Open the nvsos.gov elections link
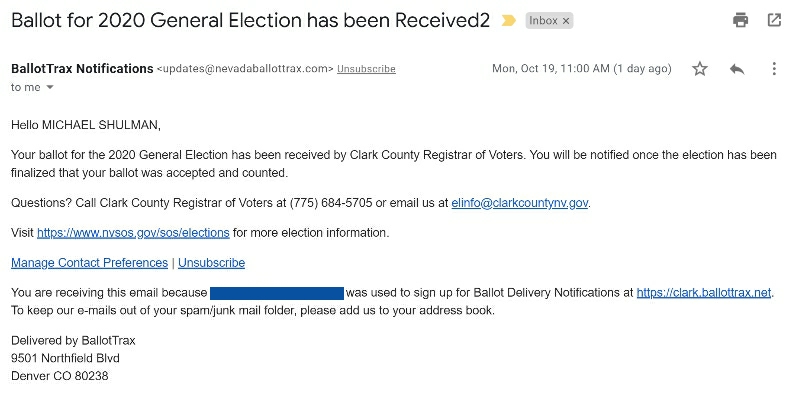This screenshot has height=410, width=790. [133, 233]
